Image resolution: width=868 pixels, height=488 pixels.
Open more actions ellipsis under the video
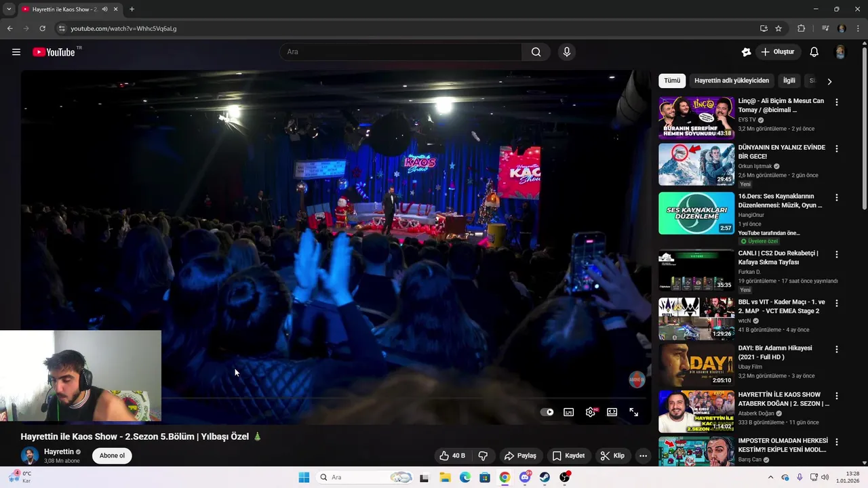pos(644,455)
